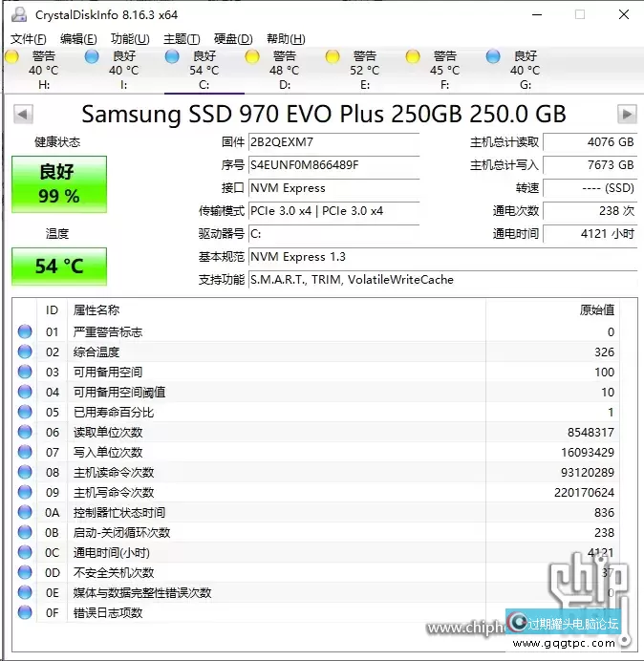
Task: Click the F: drive warning orb
Action: click(x=413, y=57)
